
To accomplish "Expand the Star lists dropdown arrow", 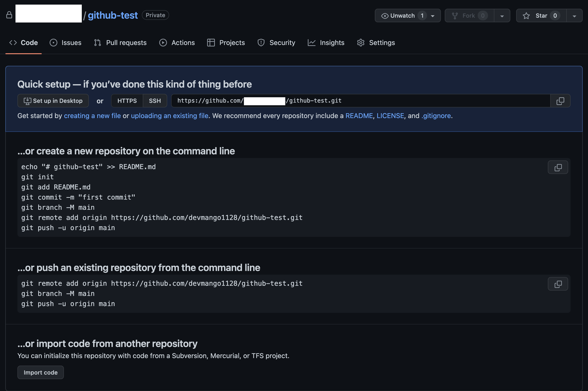I will [574, 16].
